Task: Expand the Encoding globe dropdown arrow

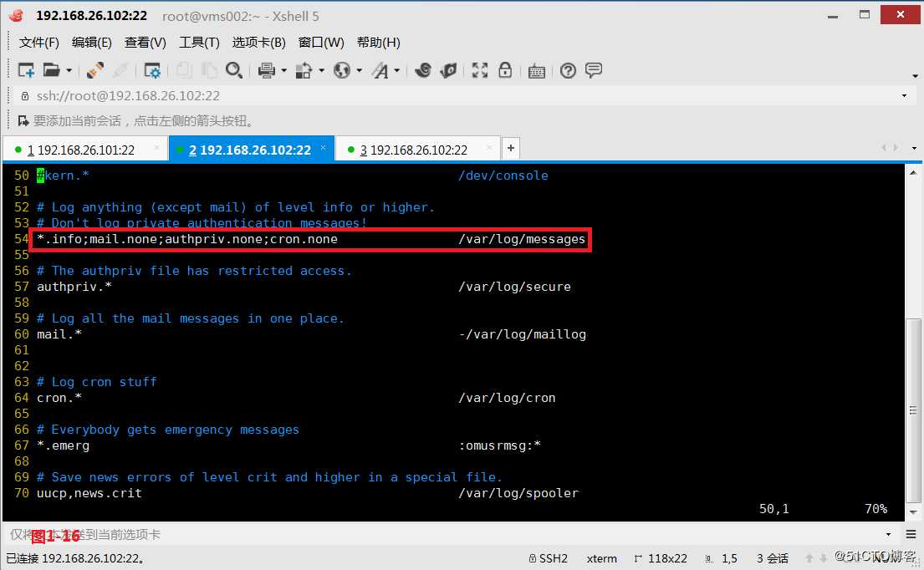Action: pyautogui.click(x=359, y=71)
